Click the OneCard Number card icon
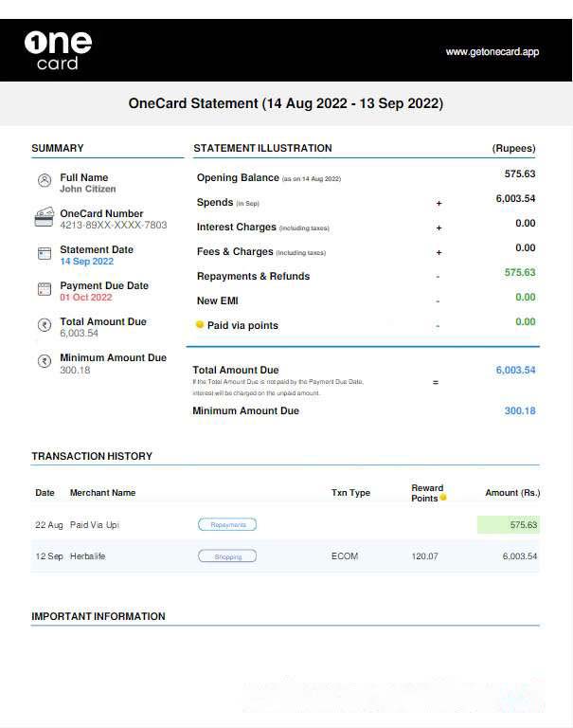Screen dimensions: 573x728 44,217
